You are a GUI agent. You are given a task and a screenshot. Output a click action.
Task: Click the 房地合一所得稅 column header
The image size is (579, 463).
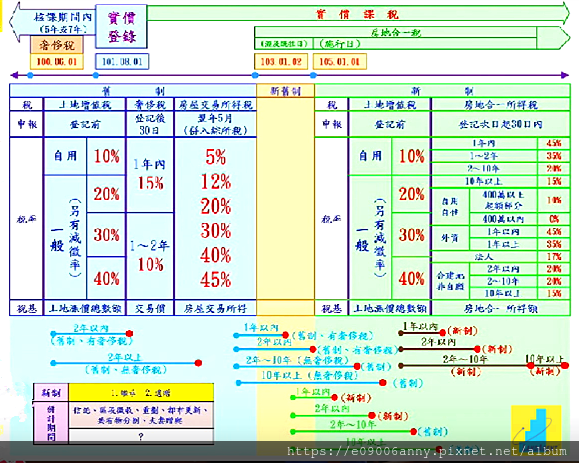[x=500, y=105]
